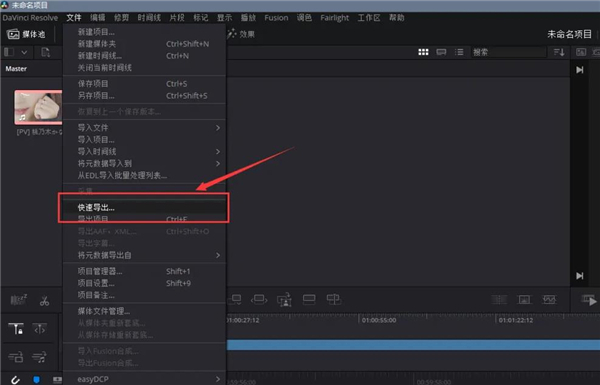The height and width of the screenshot is (385, 600).
Task: Open the sort order options icon
Action: (x=559, y=52)
